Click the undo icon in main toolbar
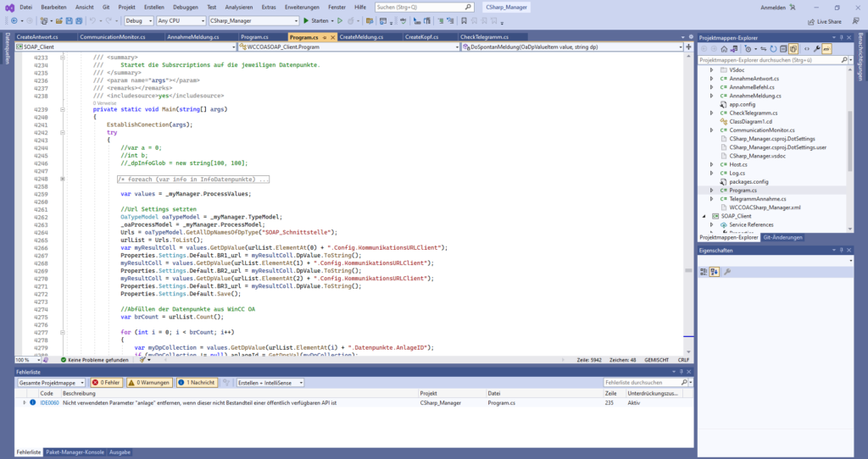This screenshot has width=868, height=459. click(93, 20)
